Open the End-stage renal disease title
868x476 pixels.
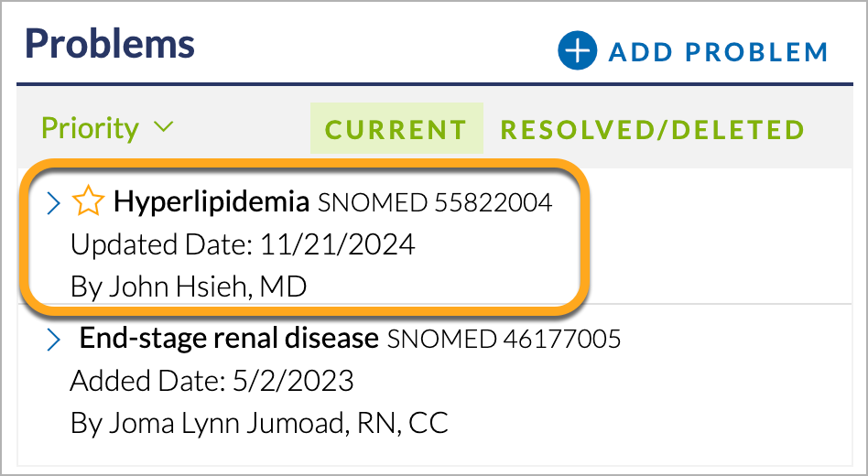coord(229,338)
